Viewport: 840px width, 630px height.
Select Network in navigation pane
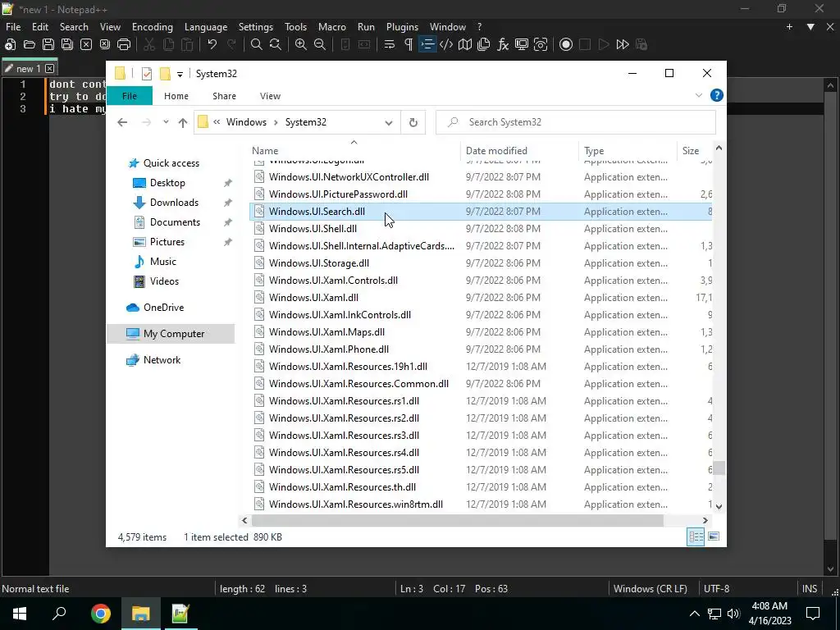(162, 360)
